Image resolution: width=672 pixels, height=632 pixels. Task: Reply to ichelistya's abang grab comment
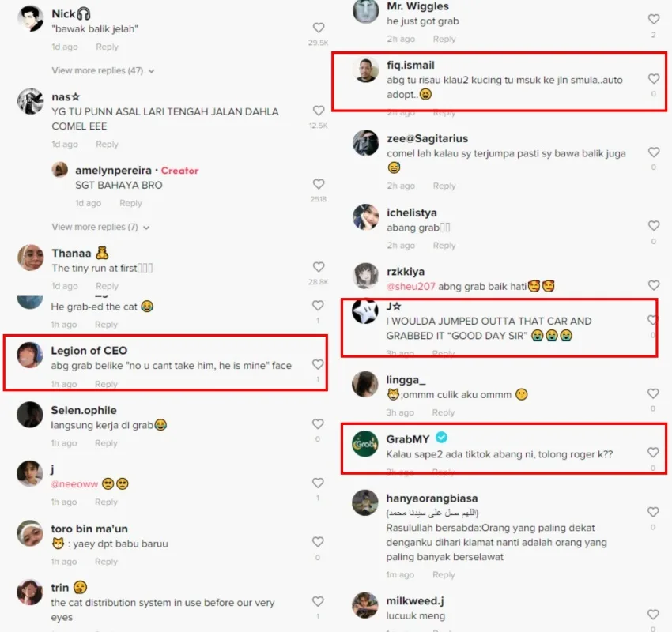click(x=444, y=246)
